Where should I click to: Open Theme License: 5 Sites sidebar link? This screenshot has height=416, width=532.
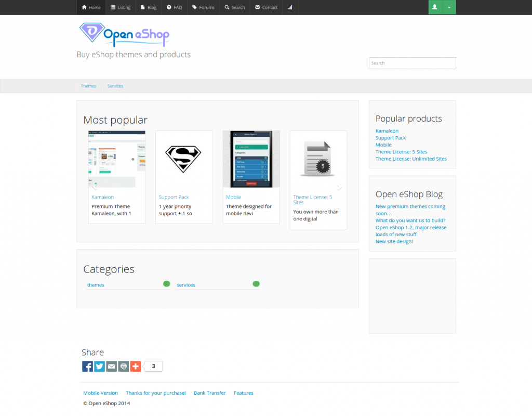tap(401, 152)
